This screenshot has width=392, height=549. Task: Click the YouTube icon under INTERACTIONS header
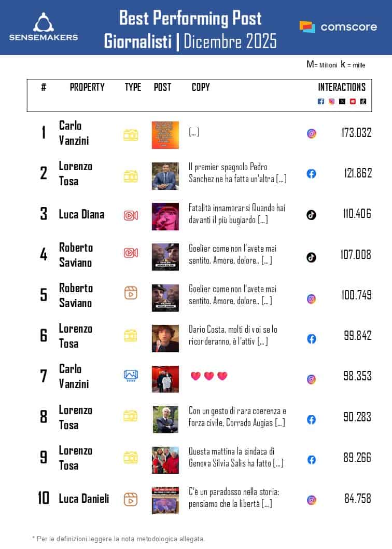click(x=353, y=101)
